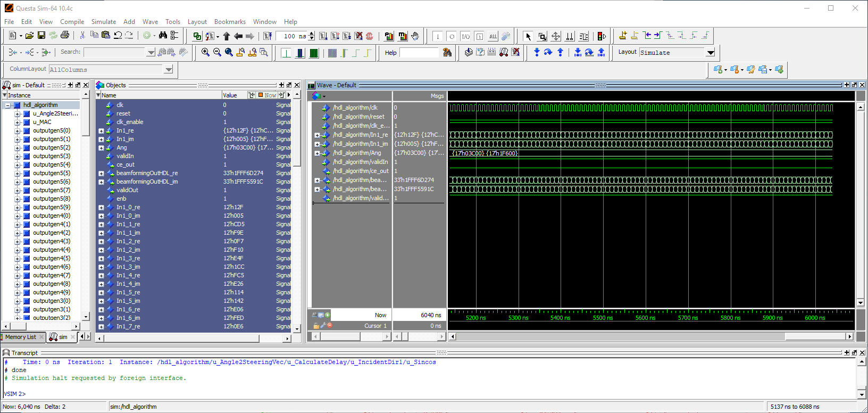
Task: Click the Zoom In magnifier icon
Action: point(205,52)
